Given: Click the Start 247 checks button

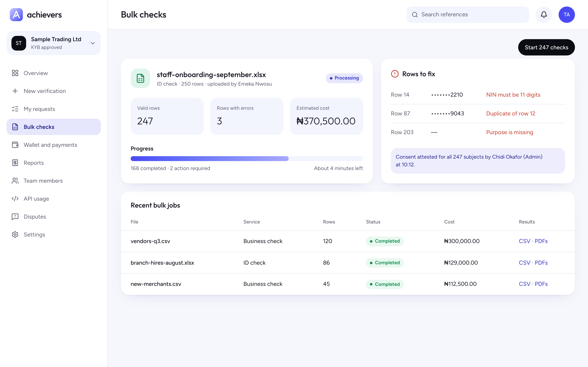Looking at the screenshot, I should click(546, 47).
